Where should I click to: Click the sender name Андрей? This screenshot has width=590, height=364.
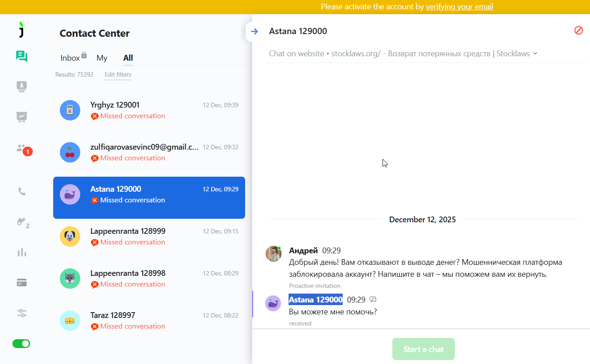(303, 251)
